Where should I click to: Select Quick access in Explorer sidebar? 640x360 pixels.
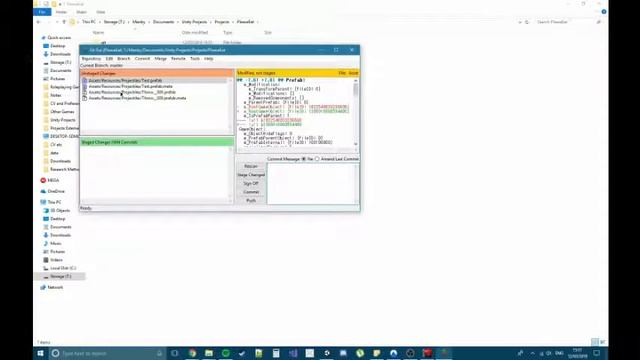click(x=59, y=38)
